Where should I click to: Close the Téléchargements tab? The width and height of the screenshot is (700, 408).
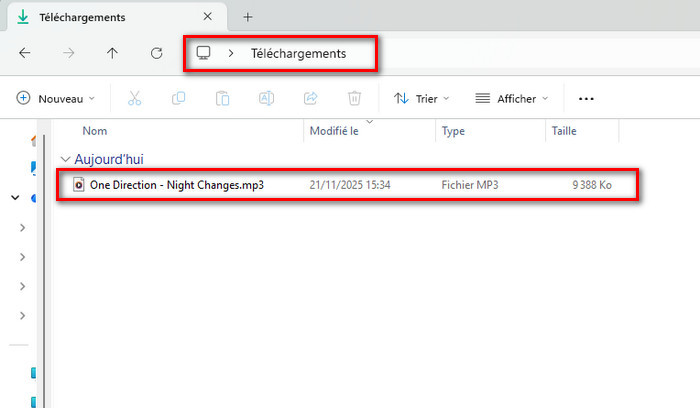tap(207, 17)
